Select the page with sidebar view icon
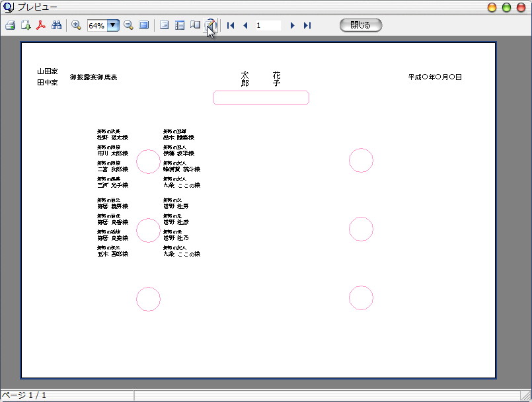The image size is (532, 402). tap(180, 25)
